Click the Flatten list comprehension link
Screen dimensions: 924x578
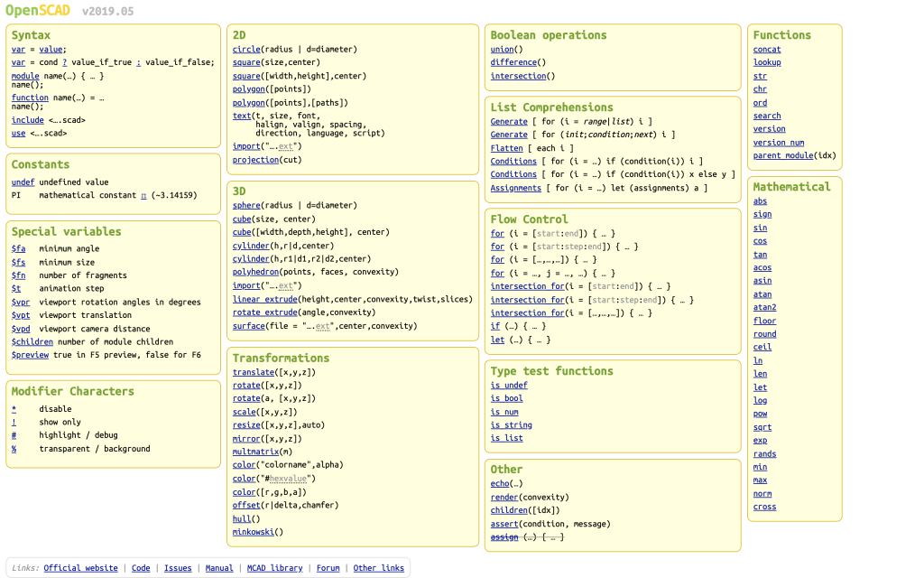[x=507, y=148]
